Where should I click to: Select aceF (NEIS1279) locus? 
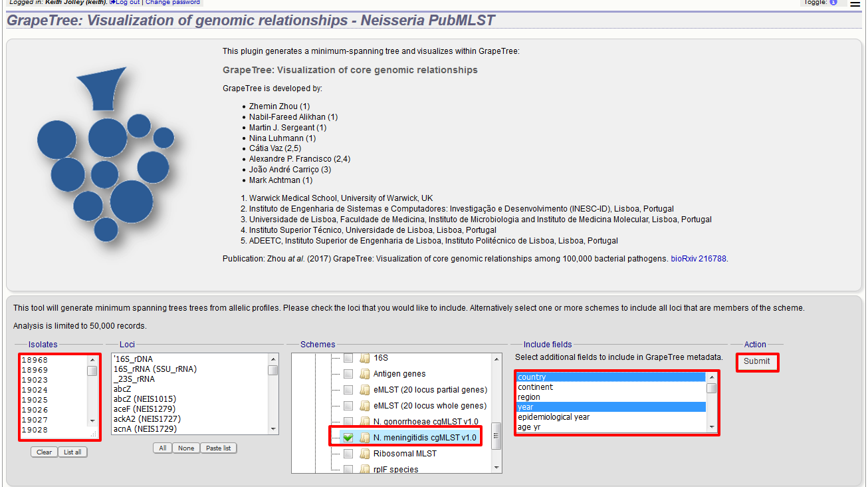(x=189, y=409)
